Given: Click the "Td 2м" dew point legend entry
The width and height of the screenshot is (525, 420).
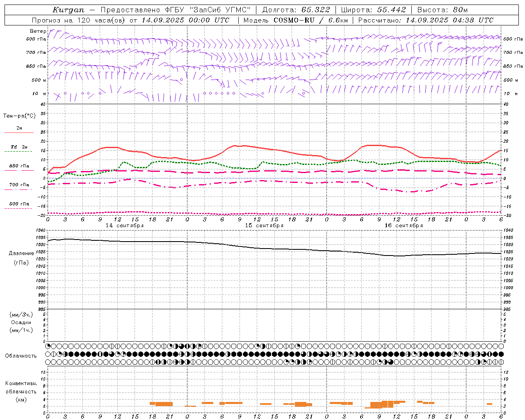Looking at the screenshot, I should tap(19, 147).
